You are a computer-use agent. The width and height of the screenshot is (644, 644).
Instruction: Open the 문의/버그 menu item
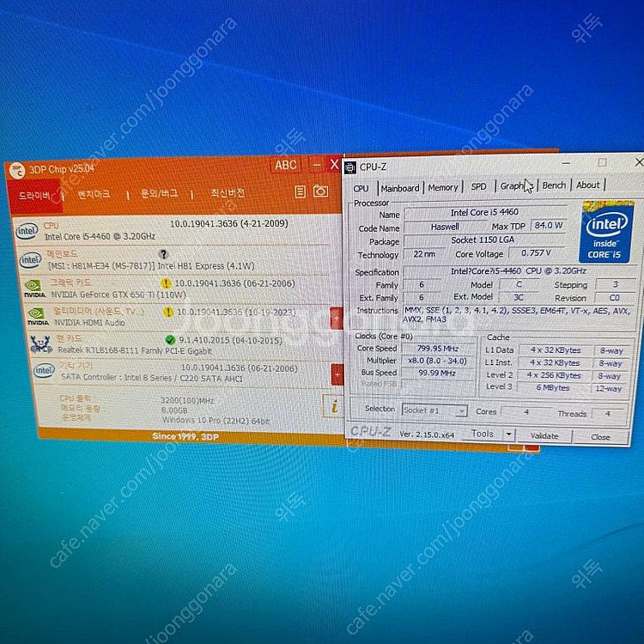(x=160, y=193)
